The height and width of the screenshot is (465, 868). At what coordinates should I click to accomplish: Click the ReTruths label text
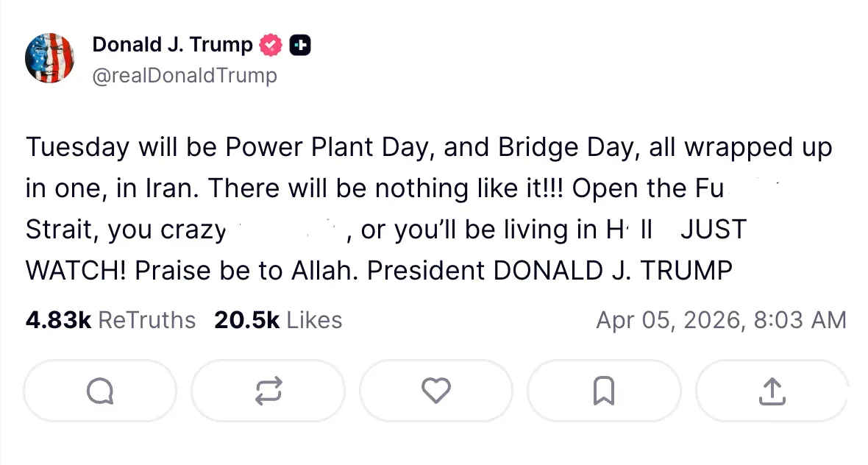[146, 320]
